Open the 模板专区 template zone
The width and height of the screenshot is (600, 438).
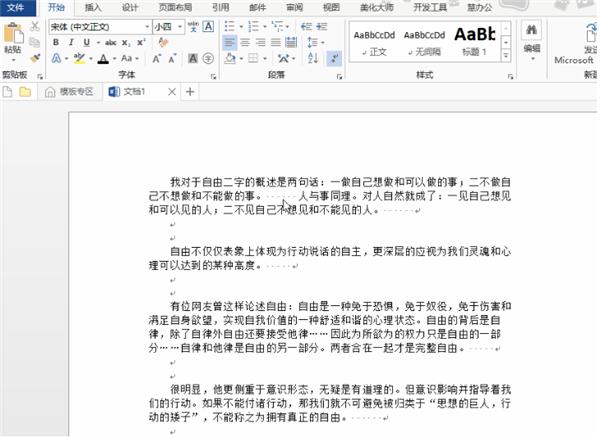pyautogui.click(x=69, y=92)
